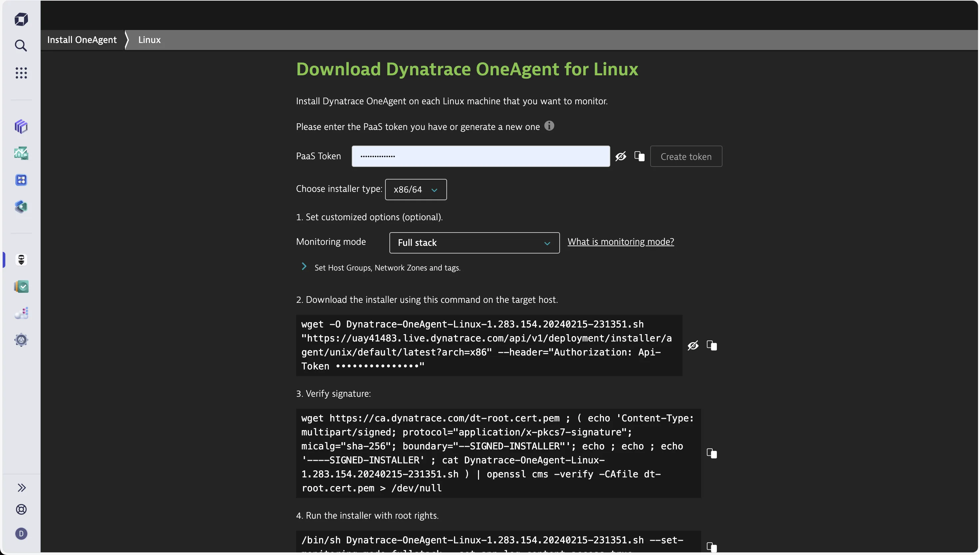The width and height of the screenshot is (980, 555).
Task: Copy the verify signature command
Action: tap(712, 453)
